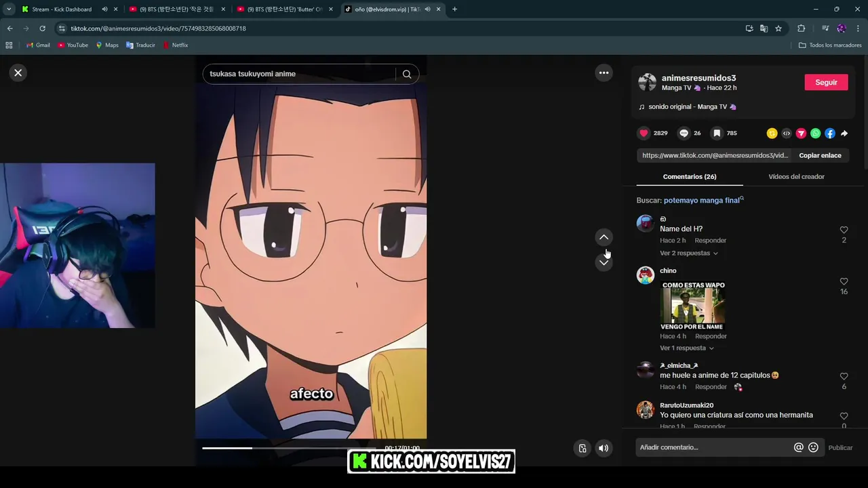
Task: Open Chrome profile avatar
Action: click(x=842, y=28)
